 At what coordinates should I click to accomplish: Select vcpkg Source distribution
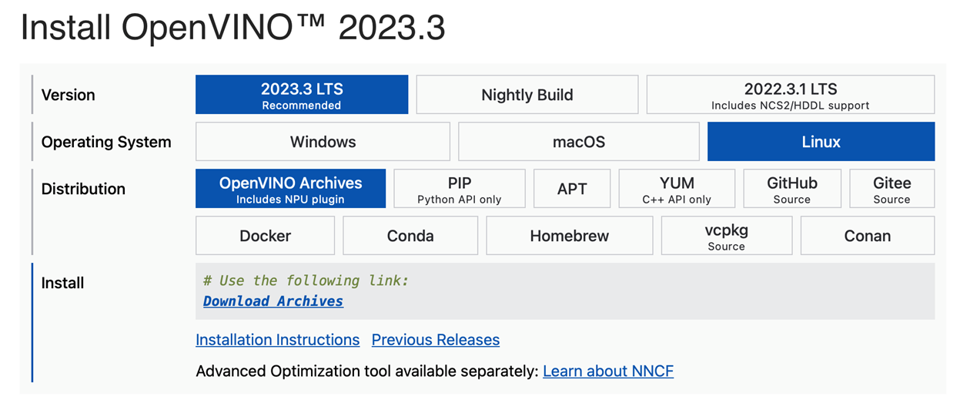click(726, 236)
